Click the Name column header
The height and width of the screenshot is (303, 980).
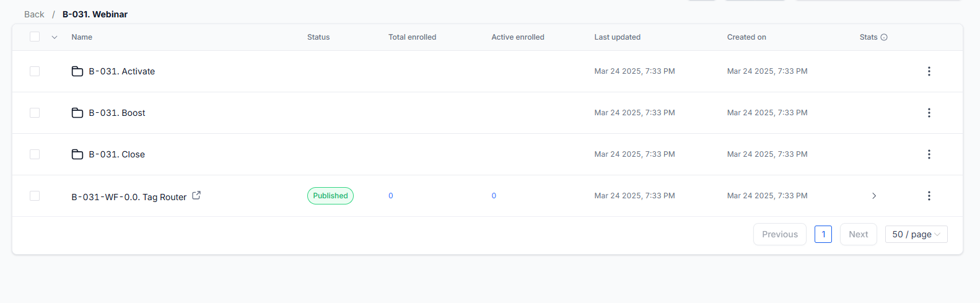(x=82, y=37)
